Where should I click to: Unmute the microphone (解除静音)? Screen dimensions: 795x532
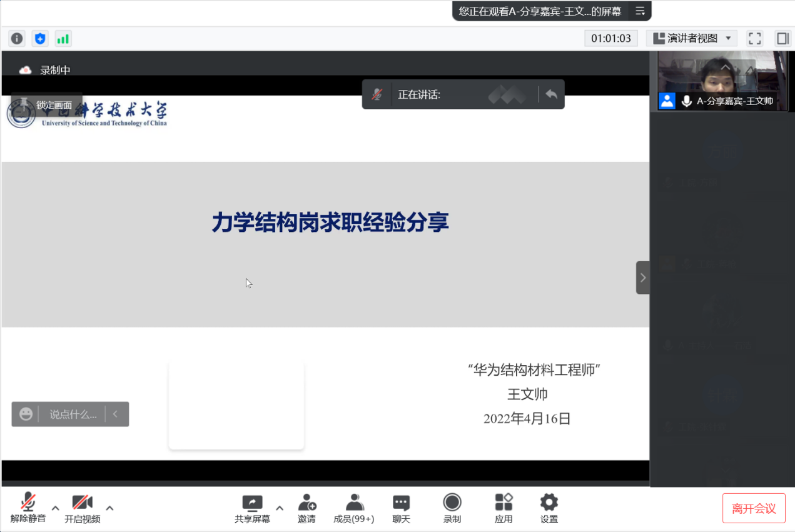point(28,508)
